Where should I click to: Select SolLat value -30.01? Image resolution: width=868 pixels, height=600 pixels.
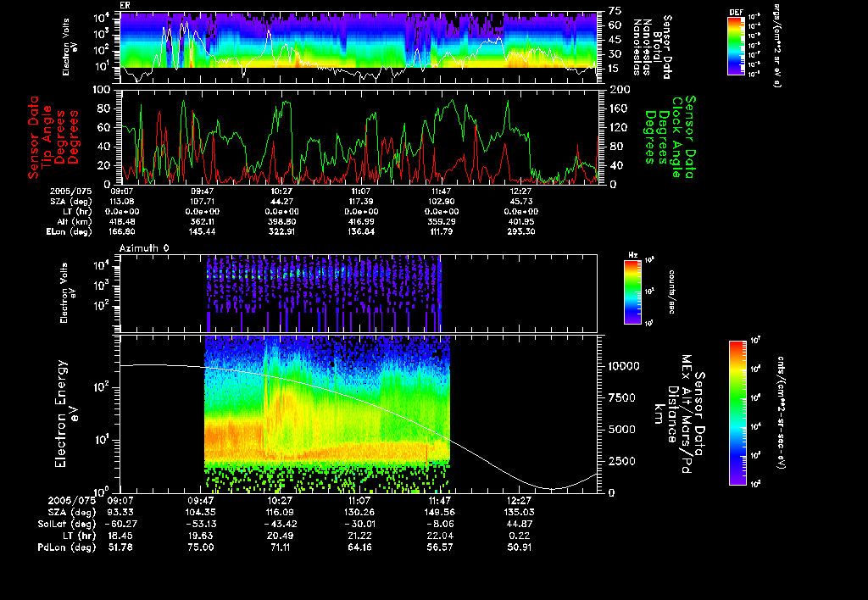[x=359, y=525]
